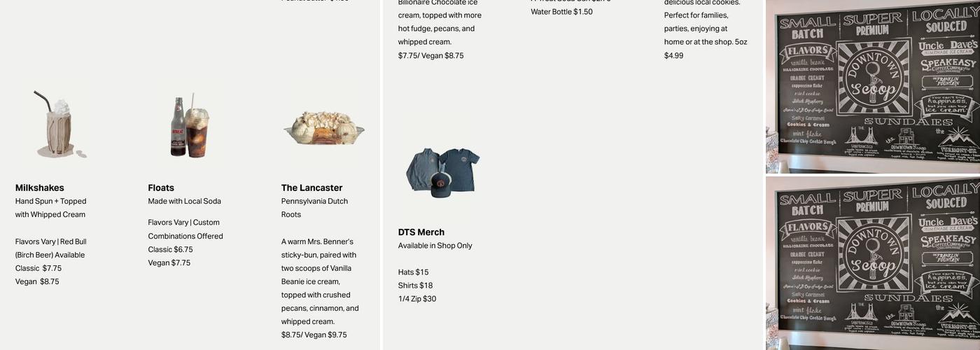This screenshot has height=350, width=980.
Task: Click the Water Bottle $1.50 text
Action: tap(561, 12)
